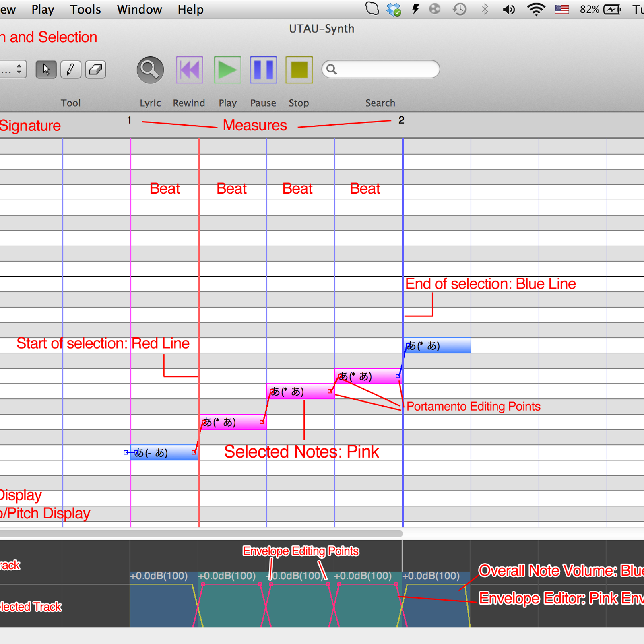644x644 pixels.
Task: Open the Play menu
Action: (x=43, y=9)
